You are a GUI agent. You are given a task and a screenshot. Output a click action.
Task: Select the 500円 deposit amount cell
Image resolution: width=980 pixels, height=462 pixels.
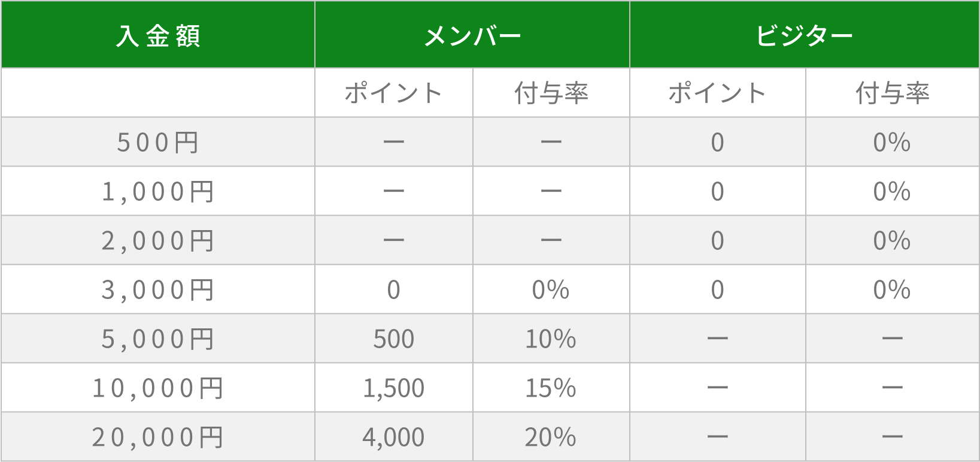coord(158,143)
